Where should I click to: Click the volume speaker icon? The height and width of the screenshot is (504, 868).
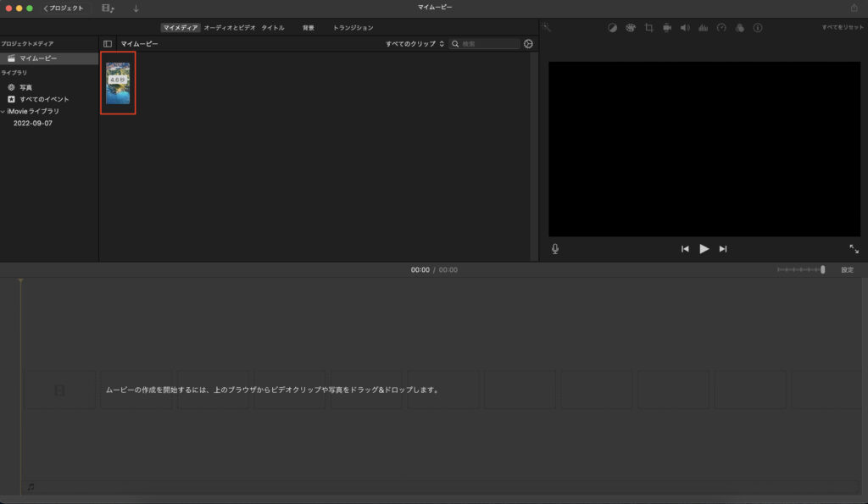tap(685, 28)
